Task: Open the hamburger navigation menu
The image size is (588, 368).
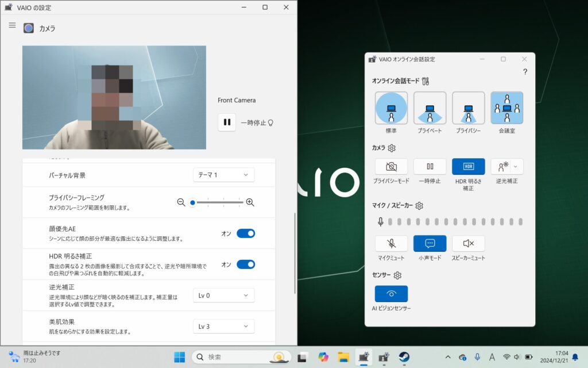Action: click(12, 25)
